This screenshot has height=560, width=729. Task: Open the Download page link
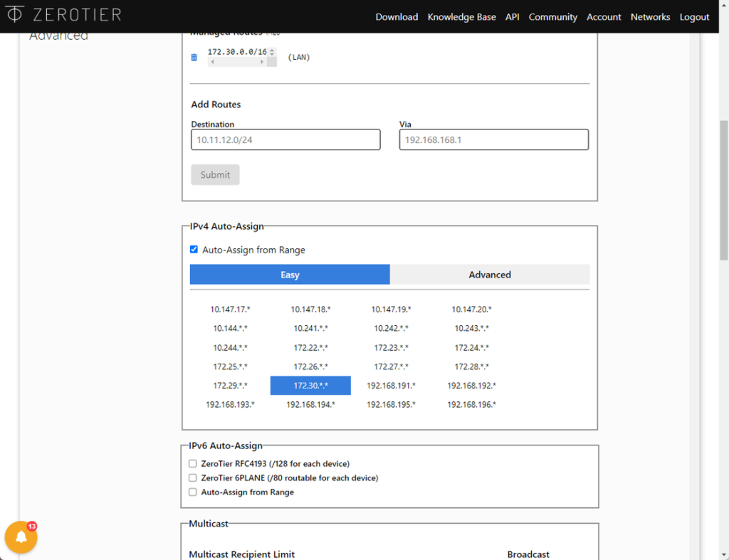coord(397,17)
